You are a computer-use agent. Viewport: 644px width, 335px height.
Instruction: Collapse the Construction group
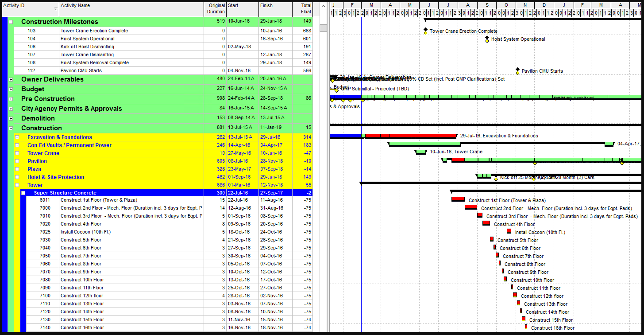[x=10, y=127]
